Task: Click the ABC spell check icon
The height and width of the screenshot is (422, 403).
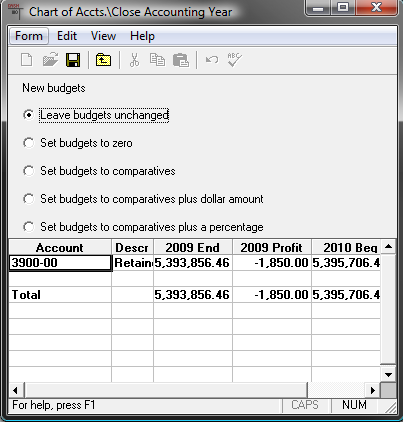Action: point(234,60)
